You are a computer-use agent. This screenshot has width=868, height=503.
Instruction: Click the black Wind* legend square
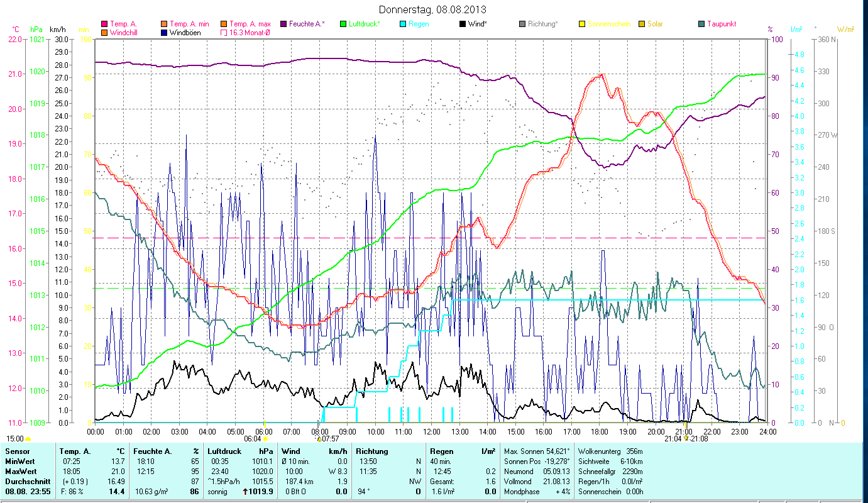[463, 24]
